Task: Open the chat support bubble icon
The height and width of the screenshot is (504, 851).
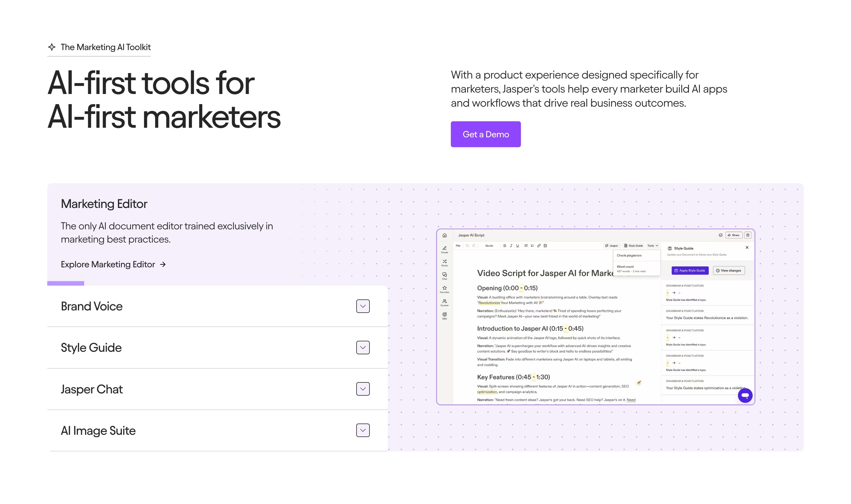Action: pos(745,395)
